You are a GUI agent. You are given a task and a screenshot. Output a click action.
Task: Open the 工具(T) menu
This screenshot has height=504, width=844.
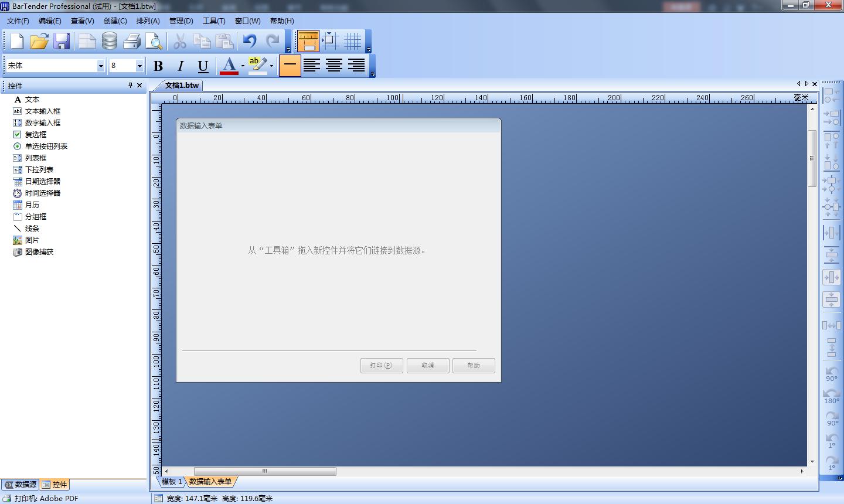pos(214,21)
